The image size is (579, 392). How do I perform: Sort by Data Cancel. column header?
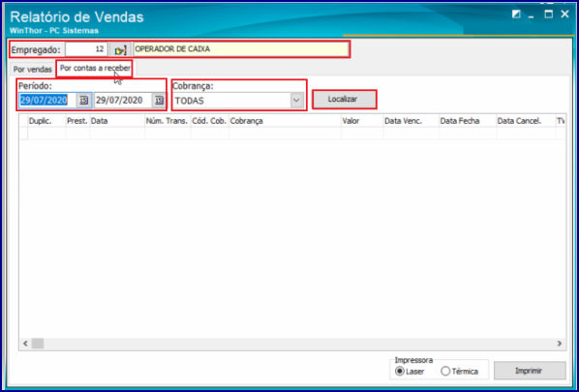coord(526,121)
